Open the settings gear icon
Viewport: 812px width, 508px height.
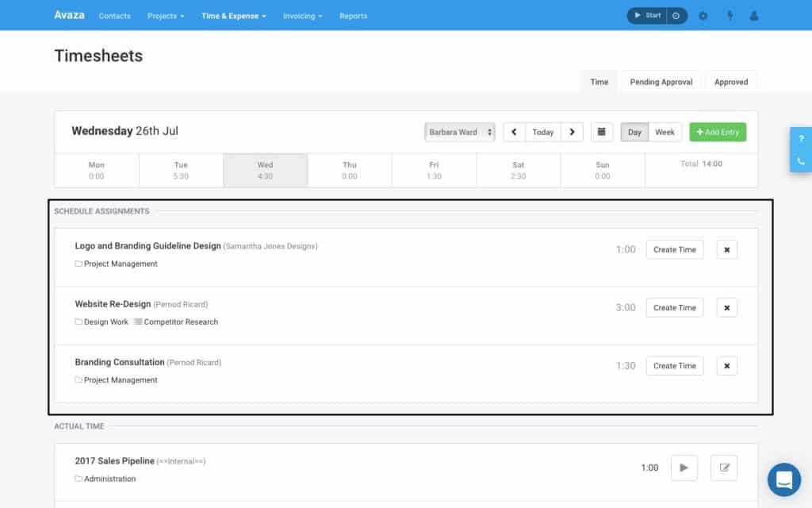tap(703, 15)
